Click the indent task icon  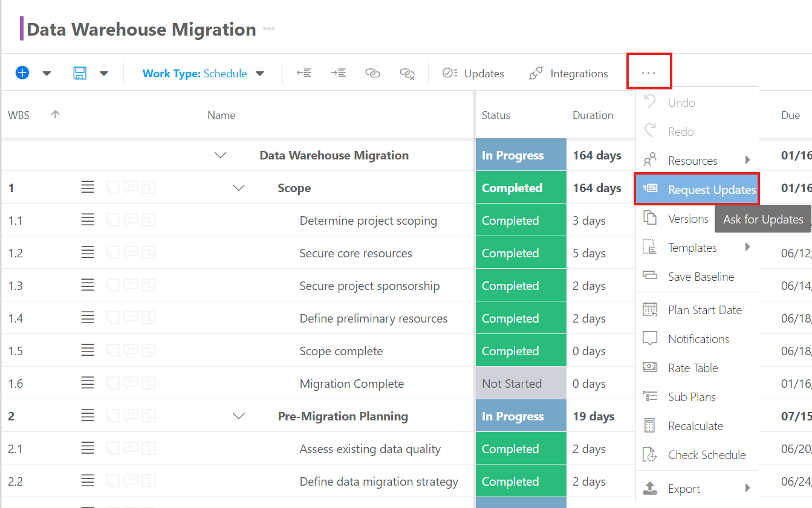[x=338, y=73]
